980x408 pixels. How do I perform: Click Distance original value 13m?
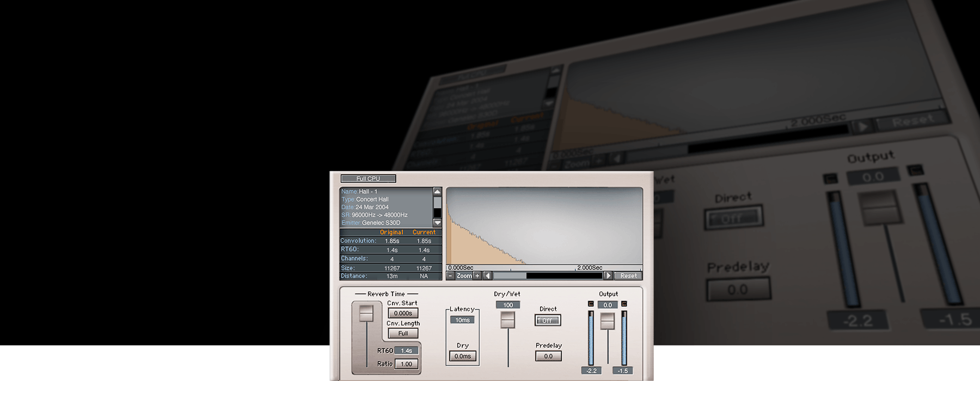coord(392,276)
